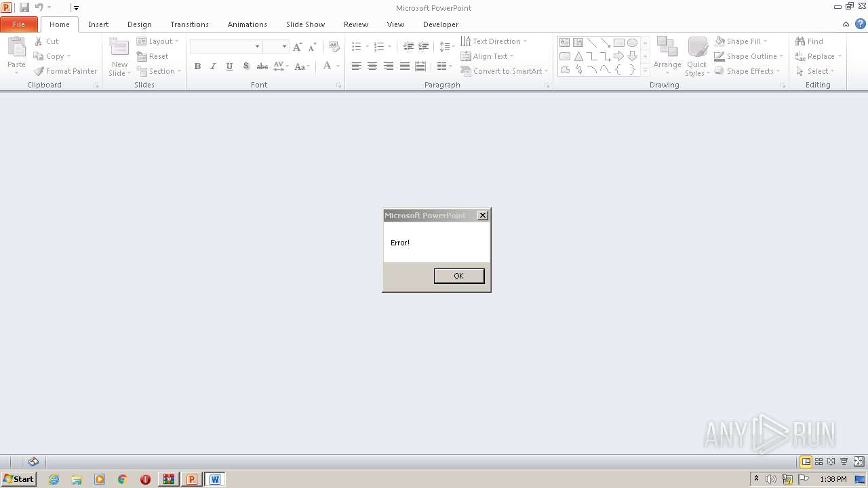Image resolution: width=868 pixels, height=488 pixels.
Task: Expand the Shapes gallery
Action: click(x=645, y=70)
